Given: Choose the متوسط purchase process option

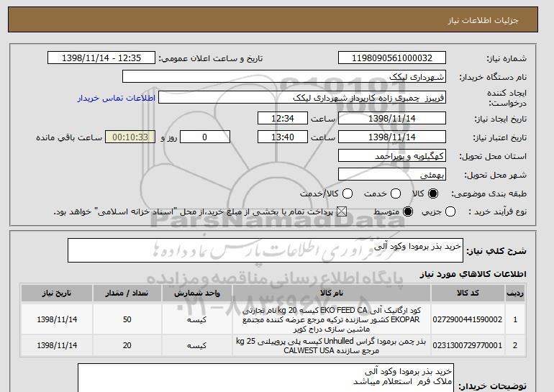Looking at the screenshot, I should (408, 211).
